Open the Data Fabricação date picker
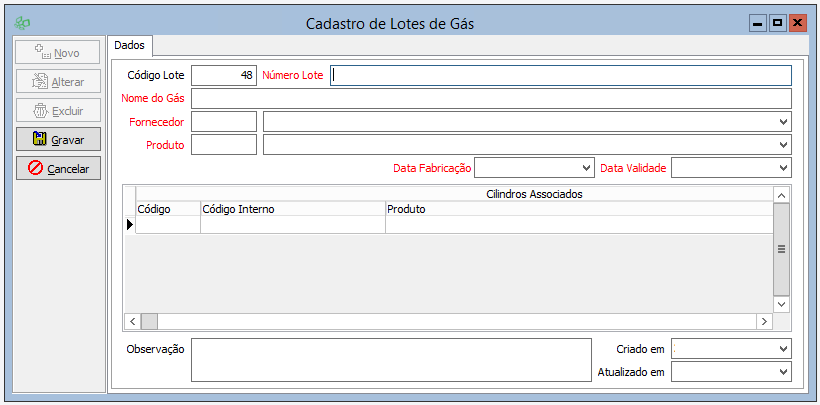 pos(586,168)
